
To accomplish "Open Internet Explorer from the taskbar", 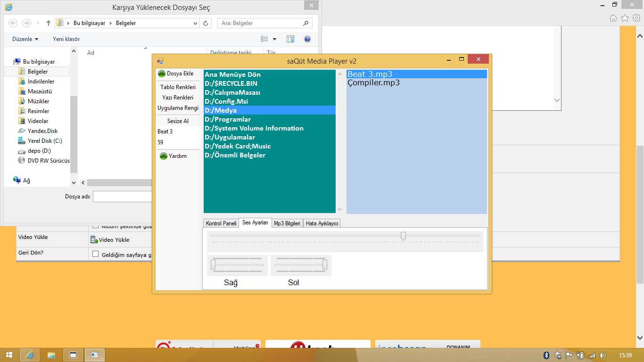I will click(30, 355).
